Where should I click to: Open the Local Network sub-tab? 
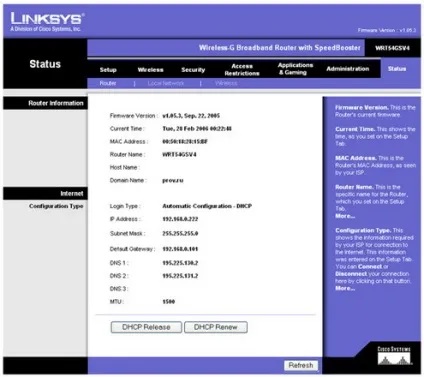[x=166, y=83]
